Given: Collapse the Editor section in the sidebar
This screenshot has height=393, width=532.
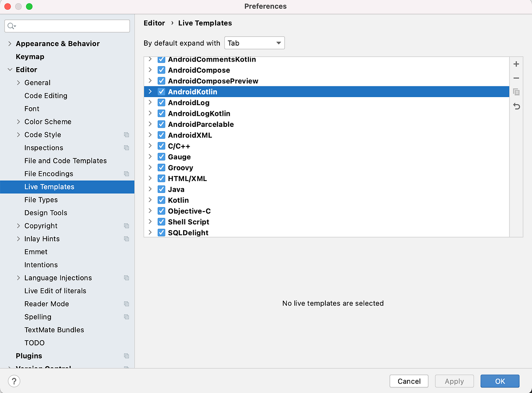Looking at the screenshot, I should coord(10,69).
